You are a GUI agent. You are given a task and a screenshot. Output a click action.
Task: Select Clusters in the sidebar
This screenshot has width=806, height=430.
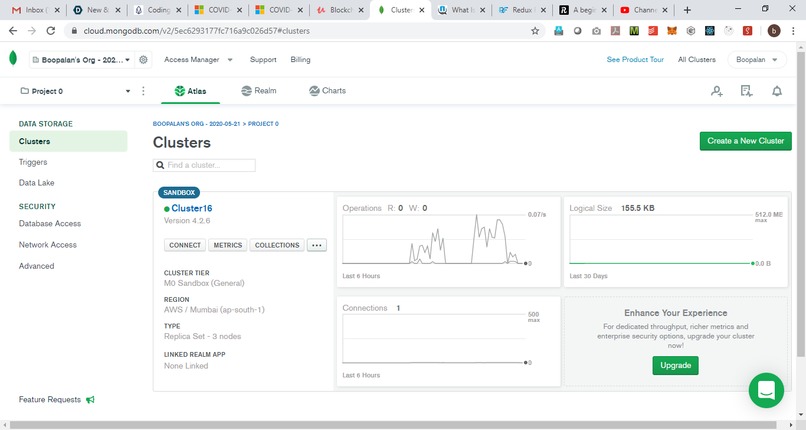(x=68, y=141)
